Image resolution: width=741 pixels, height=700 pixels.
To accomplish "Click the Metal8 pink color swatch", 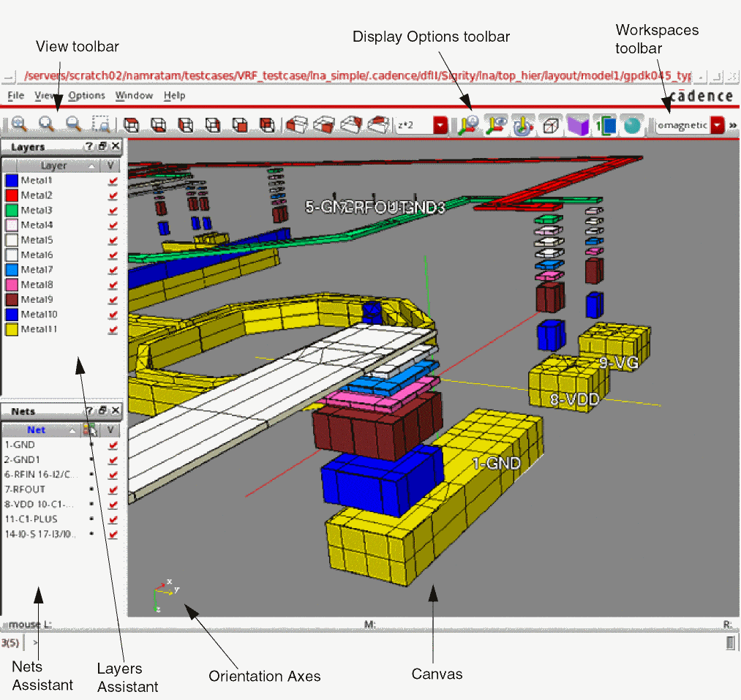I will 12,285.
